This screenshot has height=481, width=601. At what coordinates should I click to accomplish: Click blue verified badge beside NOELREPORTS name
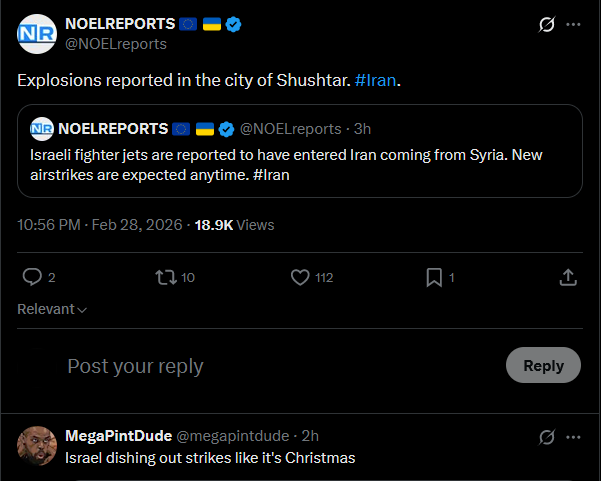click(x=233, y=24)
